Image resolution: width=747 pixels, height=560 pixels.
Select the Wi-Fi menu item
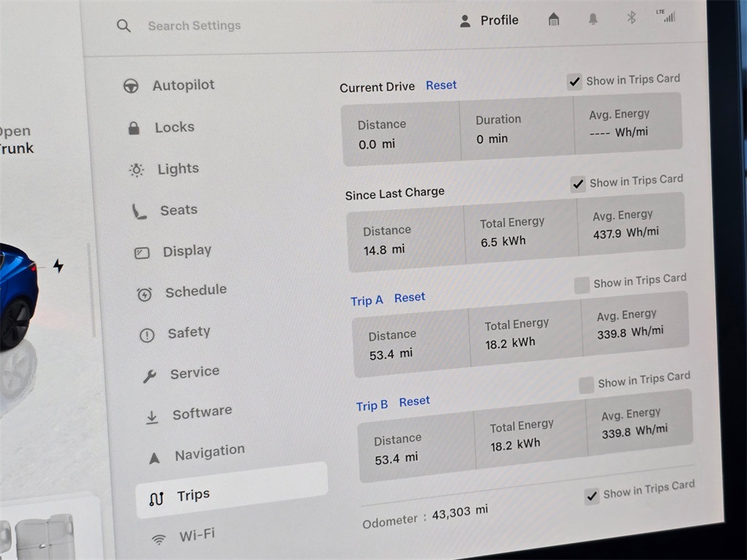[196, 535]
